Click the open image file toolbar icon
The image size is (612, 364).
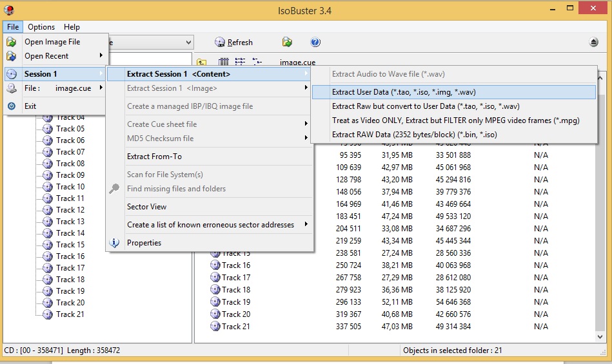(287, 43)
